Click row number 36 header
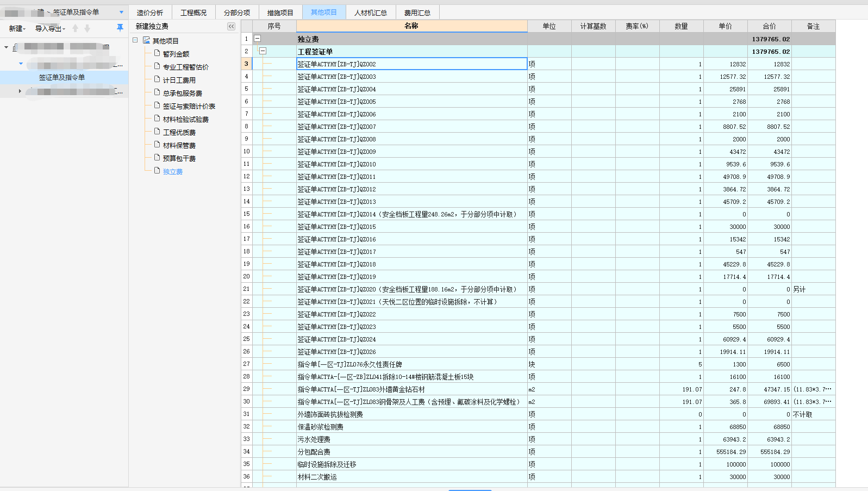868x491 pixels. pyautogui.click(x=246, y=476)
